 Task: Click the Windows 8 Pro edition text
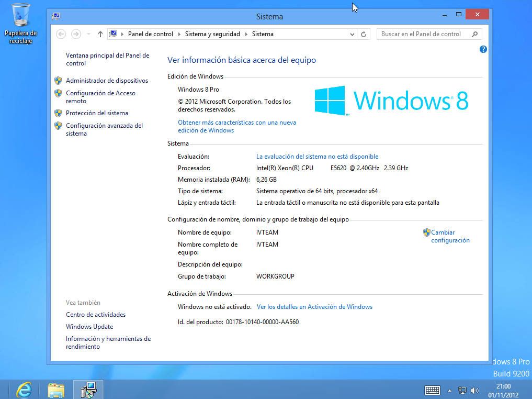[198, 90]
